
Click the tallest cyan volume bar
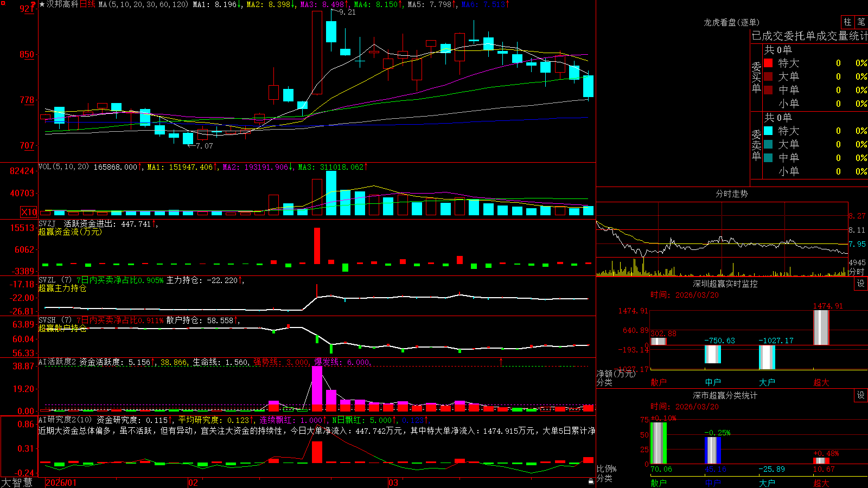pos(331,193)
